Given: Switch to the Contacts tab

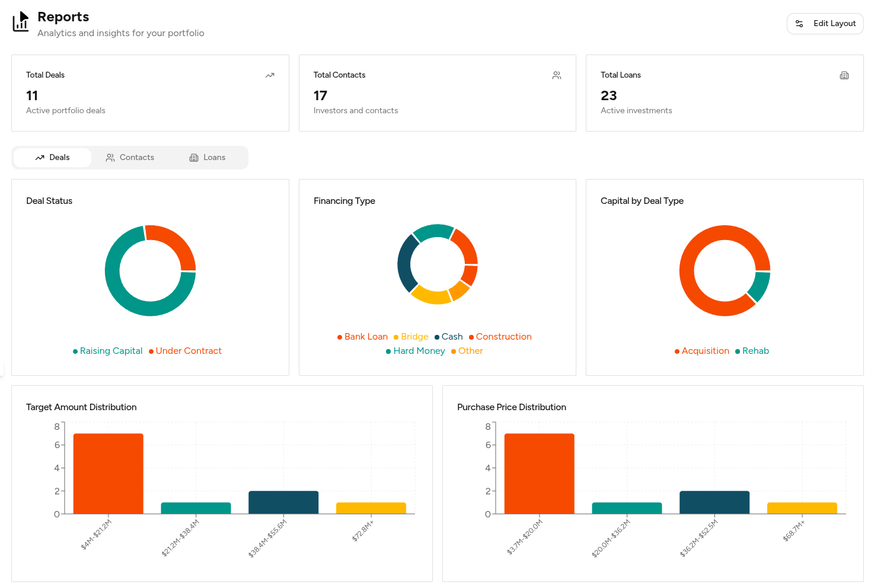Looking at the screenshot, I should pyautogui.click(x=130, y=158).
